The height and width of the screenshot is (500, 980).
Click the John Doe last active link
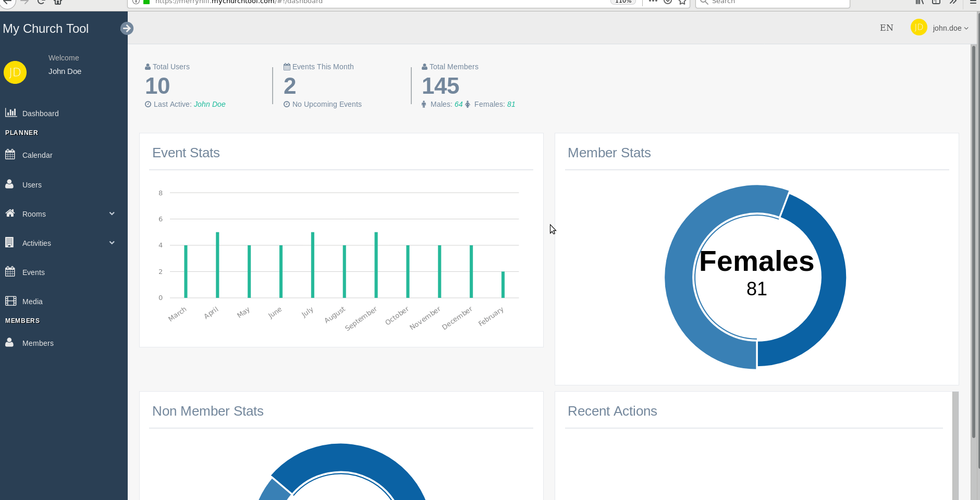pyautogui.click(x=210, y=104)
